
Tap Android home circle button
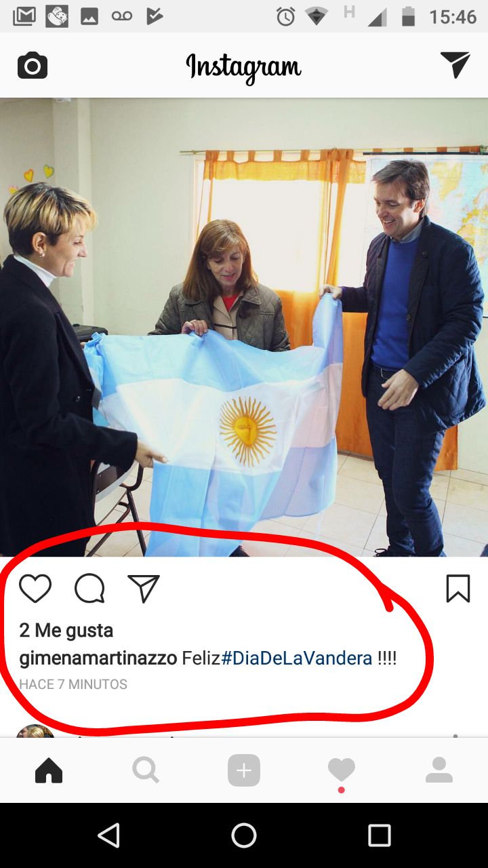pyautogui.click(x=244, y=835)
